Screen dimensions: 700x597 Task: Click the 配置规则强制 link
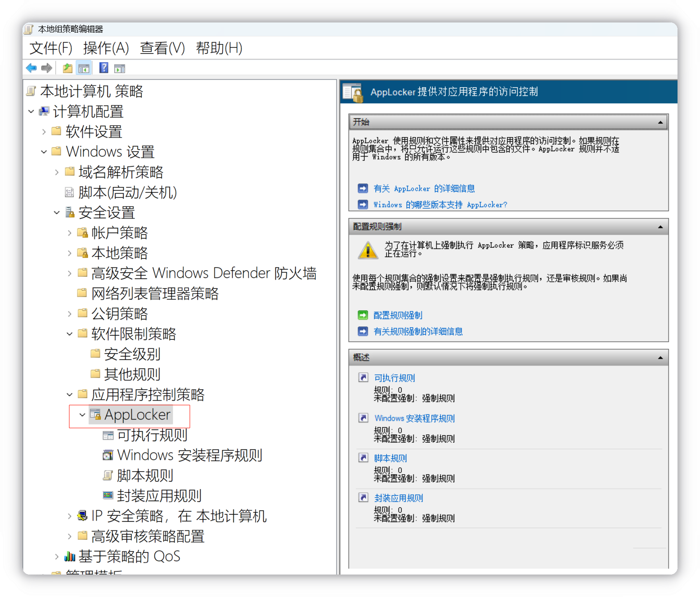pyautogui.click(x=398, y=315)
